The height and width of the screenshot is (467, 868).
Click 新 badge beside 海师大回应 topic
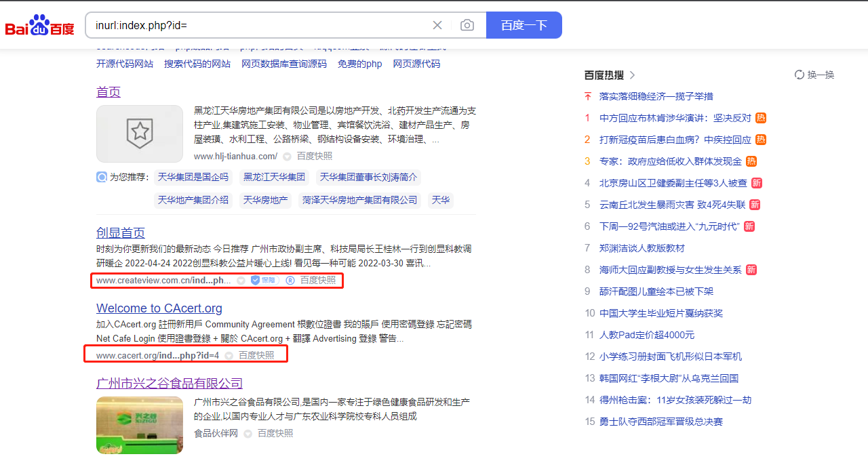click(x=751, y=270)
